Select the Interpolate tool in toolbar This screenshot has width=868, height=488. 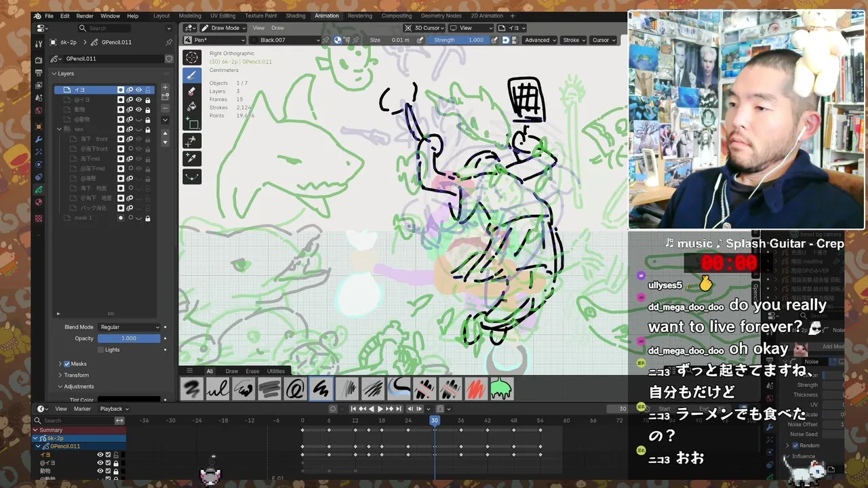pos(192,176)
